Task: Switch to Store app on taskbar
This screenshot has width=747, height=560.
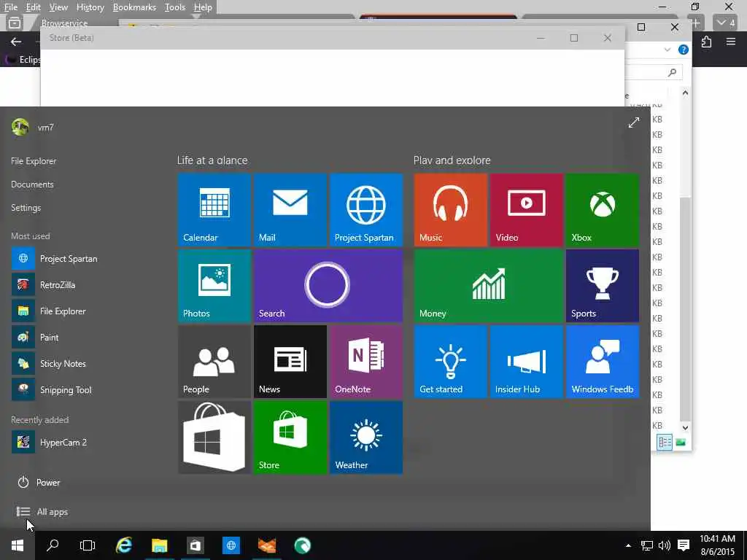Action: click(x=196, y=545)
